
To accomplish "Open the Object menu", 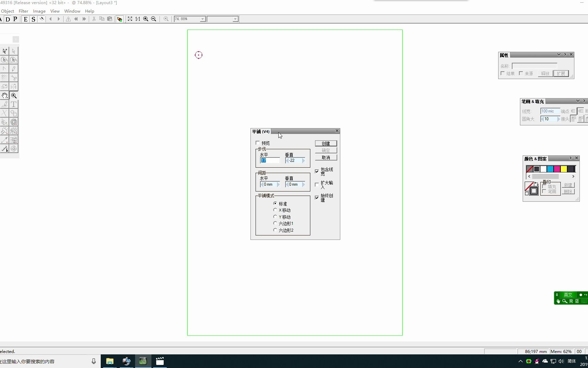I will pyautogui.click(x=7, y=11).
